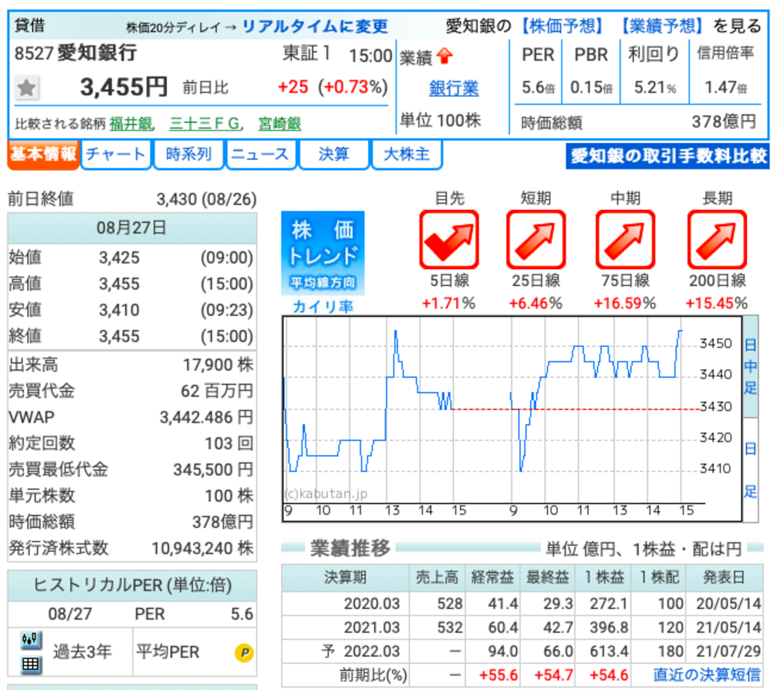The image size is (784, 690).
Task: Click the ヒストリカルPER section header
Action: [x=131, y=585]
